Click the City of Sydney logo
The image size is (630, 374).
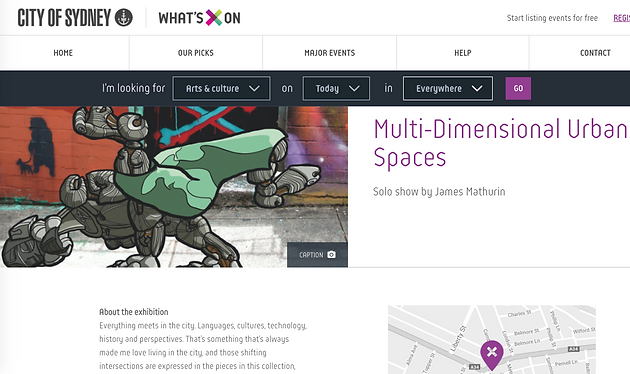75,18
